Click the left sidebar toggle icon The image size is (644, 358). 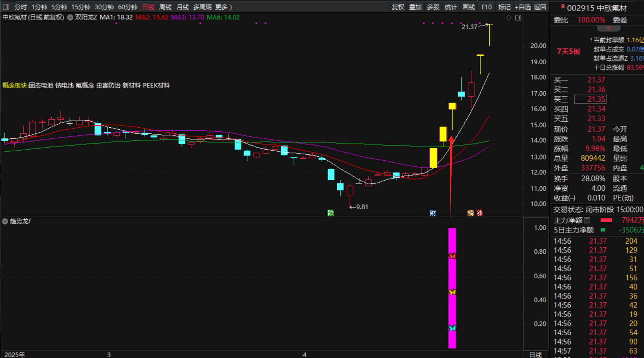coord(6,7)
